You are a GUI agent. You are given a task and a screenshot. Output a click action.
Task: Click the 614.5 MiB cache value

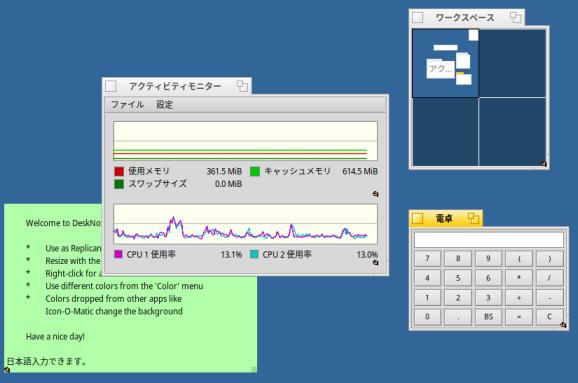click(x=360, y=171)
